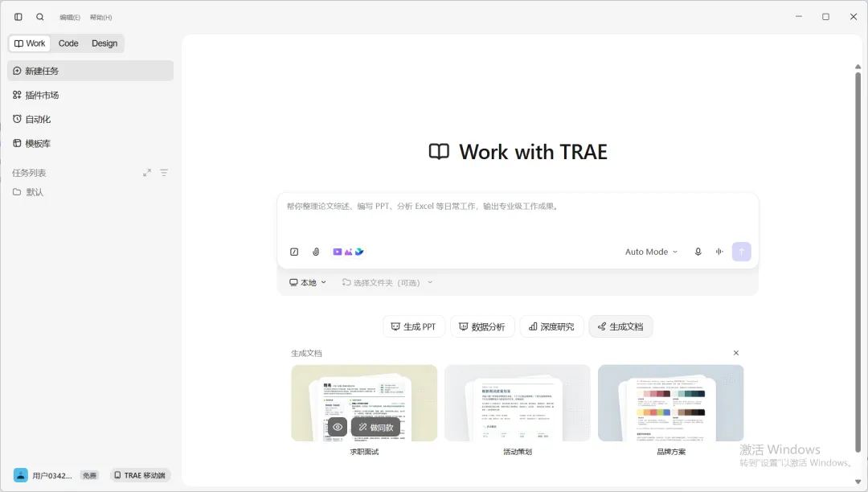This screenshot has width=868, height=492.
Task: Click the 求职面试 caption text
Action: (364, 452)
